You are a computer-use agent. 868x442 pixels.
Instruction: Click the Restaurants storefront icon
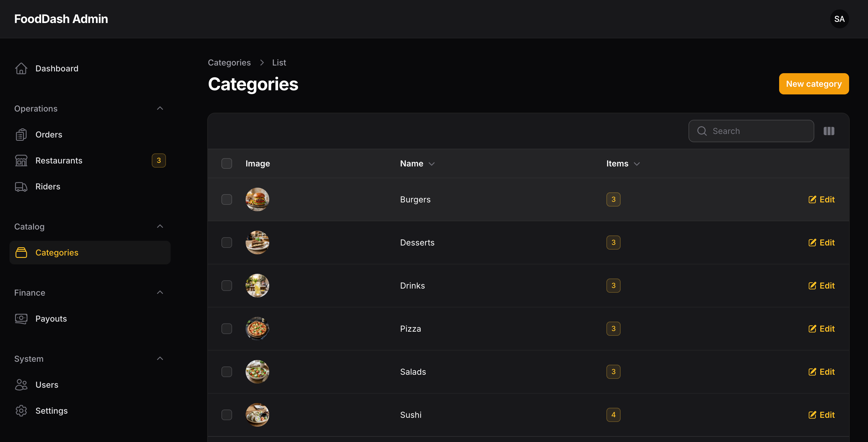tap(21, 161)
